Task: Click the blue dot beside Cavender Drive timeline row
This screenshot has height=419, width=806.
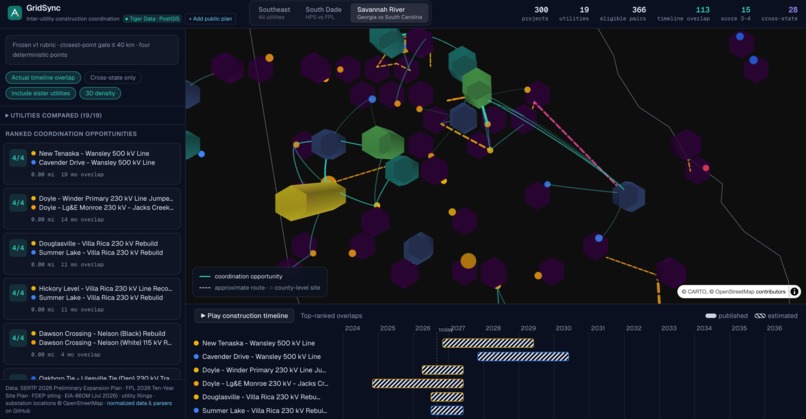Action: tap(196, 356)
